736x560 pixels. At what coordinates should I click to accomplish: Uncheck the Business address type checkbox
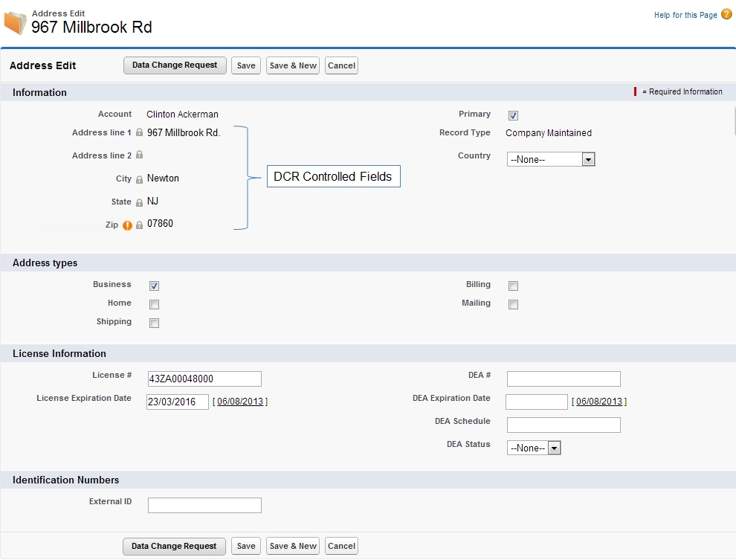tap(154, 286)
